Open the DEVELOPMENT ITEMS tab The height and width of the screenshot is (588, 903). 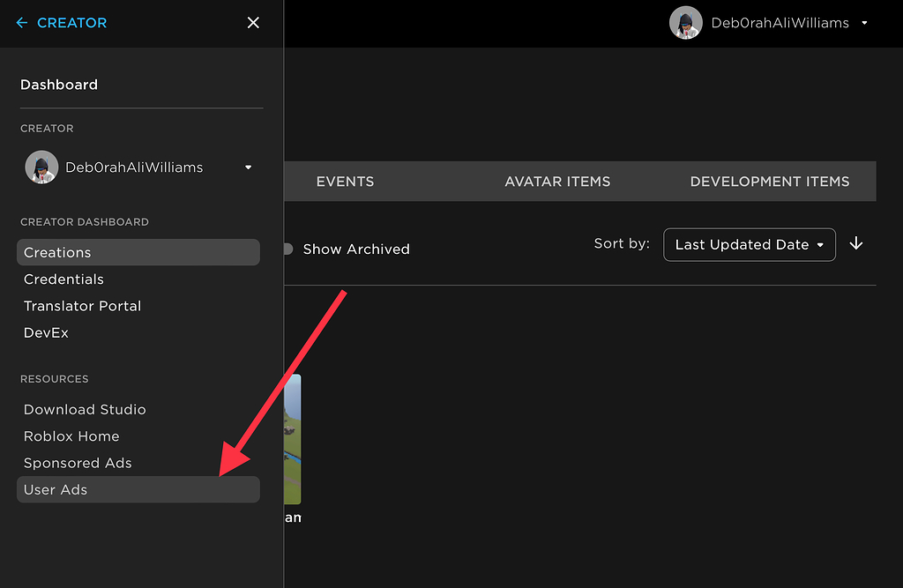point(769,182)
